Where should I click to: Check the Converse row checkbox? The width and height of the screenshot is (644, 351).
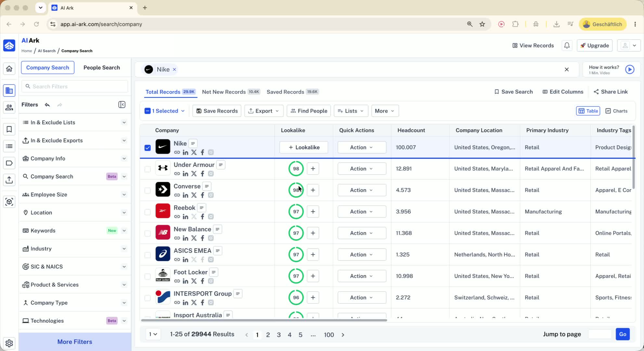(148, 190)
